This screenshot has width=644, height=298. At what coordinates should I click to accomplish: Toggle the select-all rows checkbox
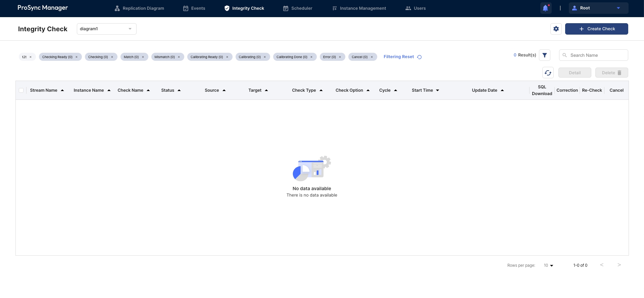click(21, 90)
